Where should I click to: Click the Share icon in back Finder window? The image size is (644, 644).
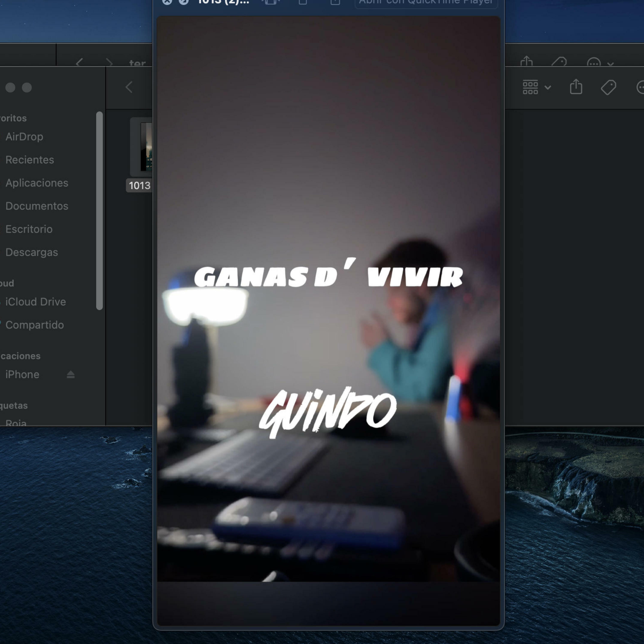(x=526, y=62)
